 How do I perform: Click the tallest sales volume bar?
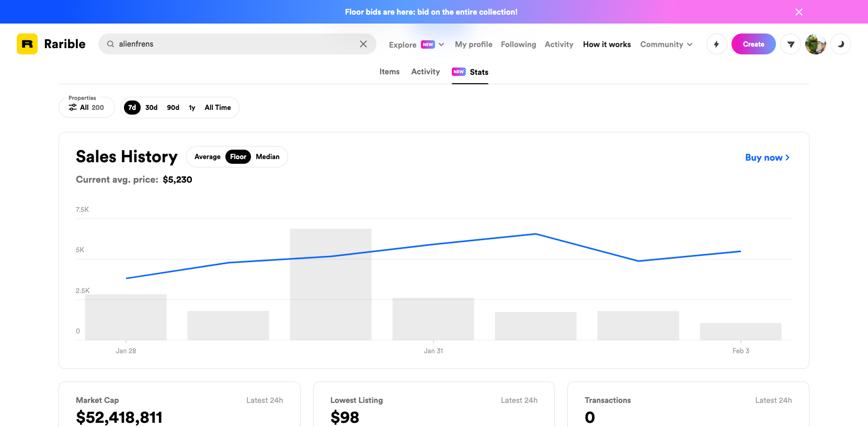pos(331,284)
